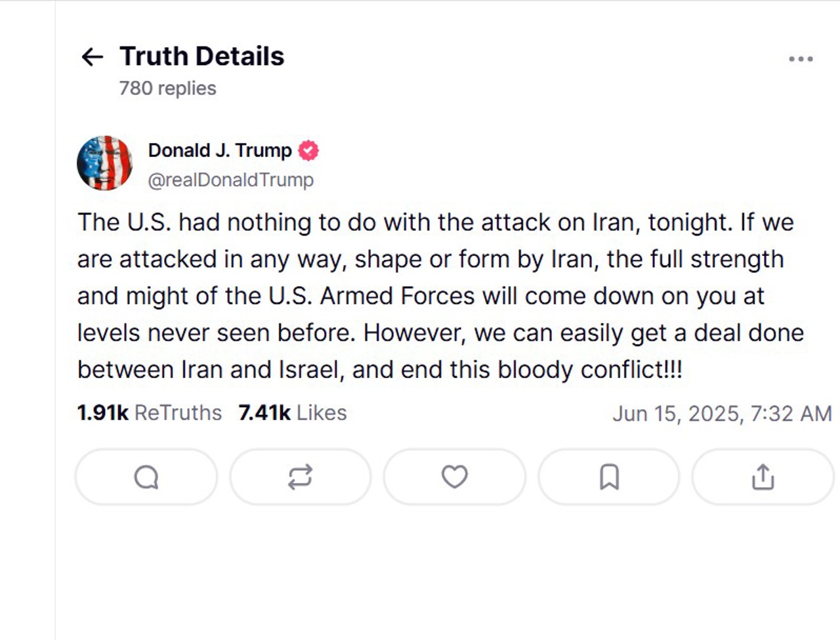
Task: Click the post line ending 'bloody conflict!!!'
Action: pyautogui.click(x=379, y=370)
